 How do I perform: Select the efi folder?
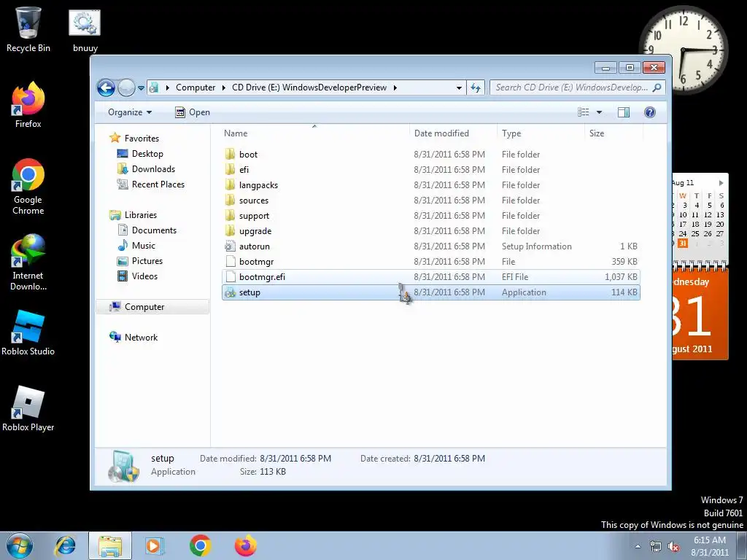430,169
